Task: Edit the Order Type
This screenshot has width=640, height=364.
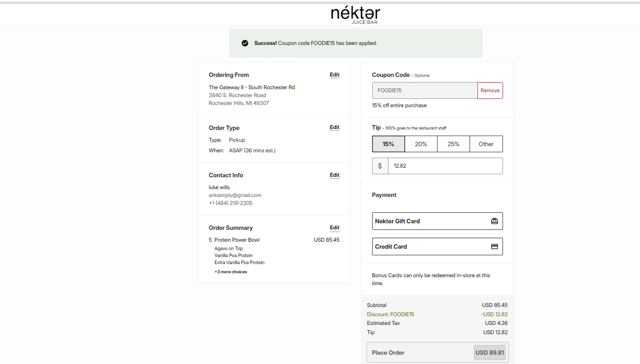Action: 335,127
